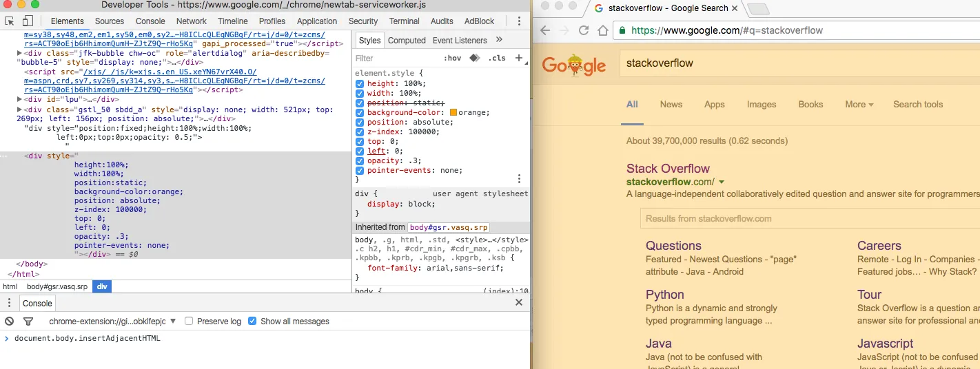Open the Python sitelink
The height and width of the screenshot is (369, 980).
pyautogui.click(x=665, y=295)
